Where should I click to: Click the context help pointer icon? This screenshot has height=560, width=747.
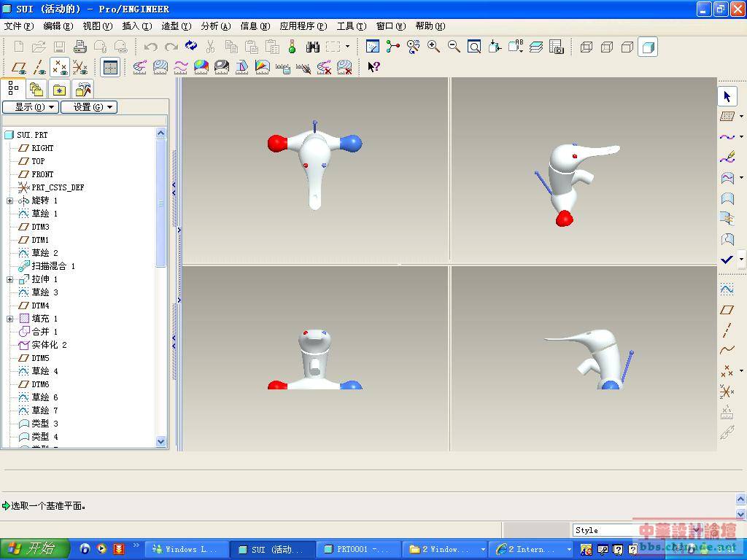coord(373,67)
